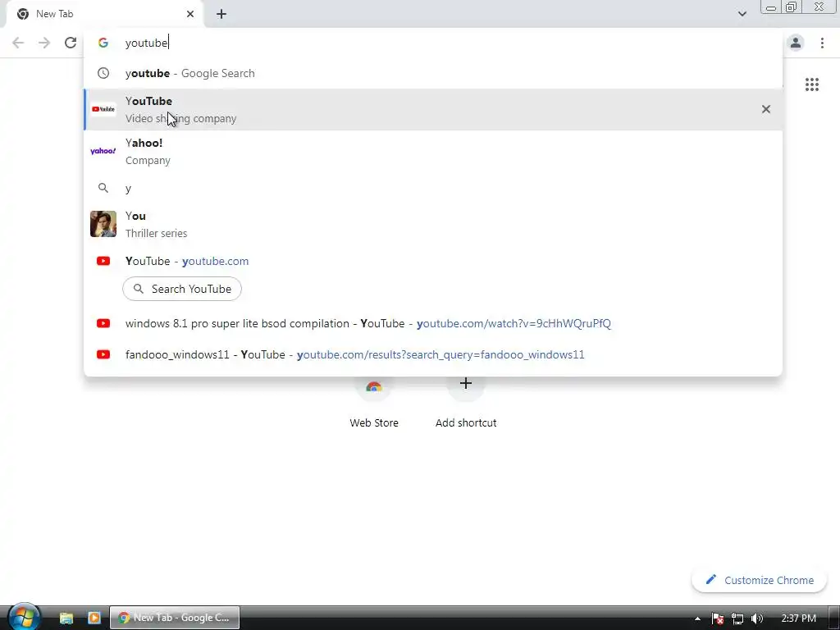This screenshot has height=630, width=840.
Task: Click the Add shortcut label
Action: [x=466, y=422]
